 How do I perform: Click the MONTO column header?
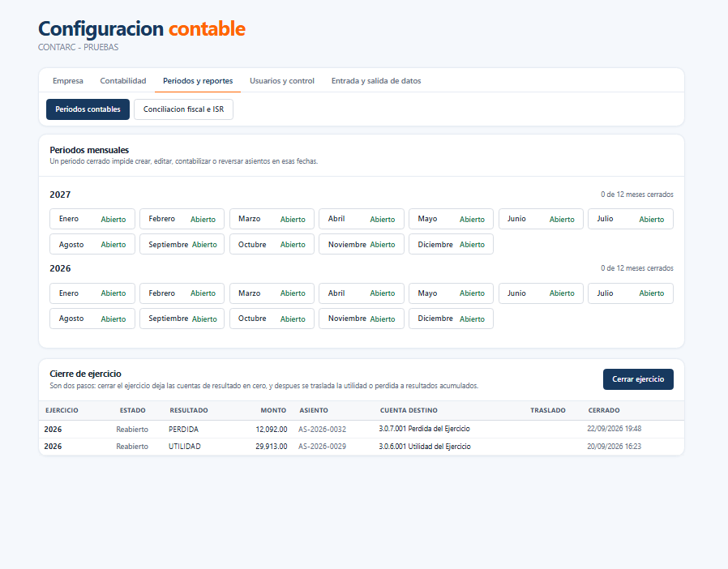273,410
